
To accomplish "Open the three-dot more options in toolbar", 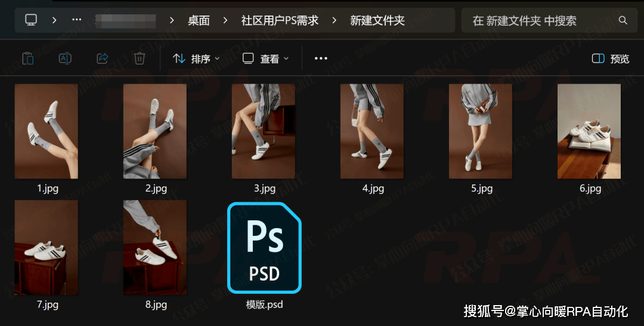I will [321, 59].
